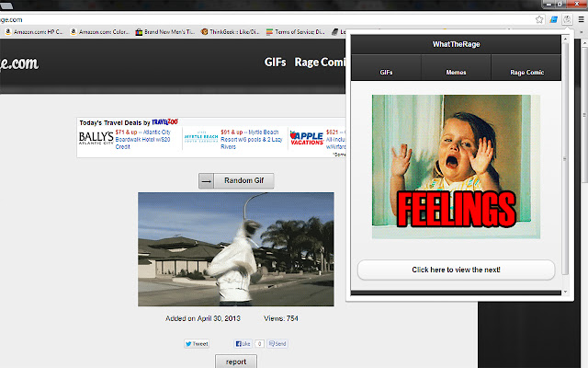Share the gif using Tweet button
The width and height of the screenshot is (588, 368).
(x=197, y=343)
